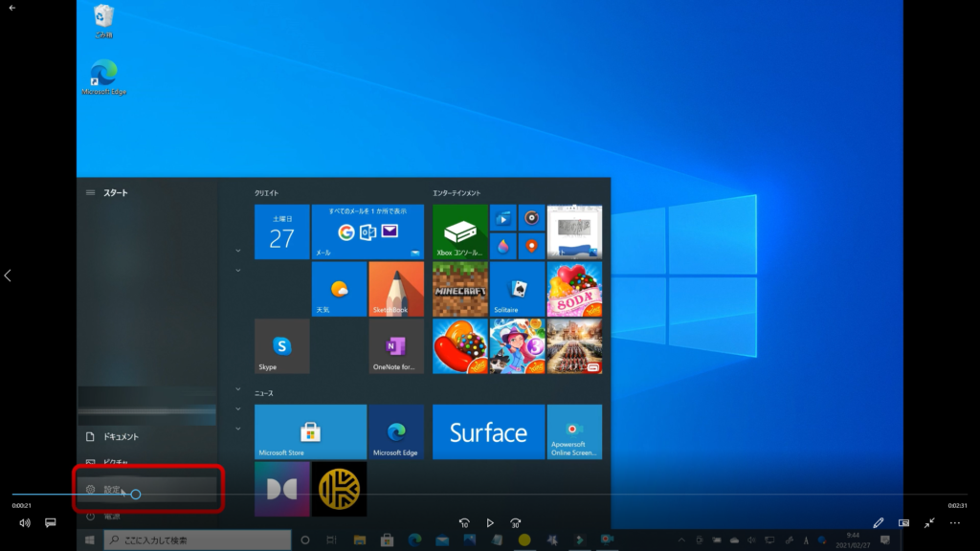
Task: Click the Solitaire tile
Action: tap(517, 289)
